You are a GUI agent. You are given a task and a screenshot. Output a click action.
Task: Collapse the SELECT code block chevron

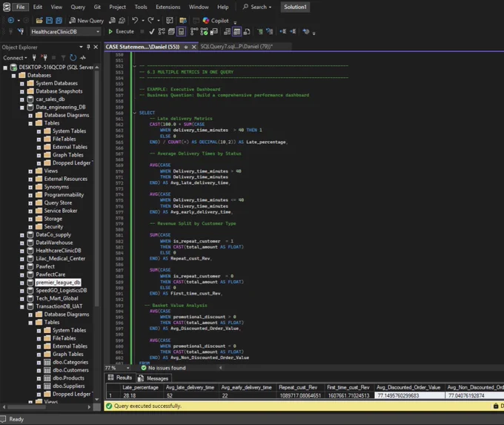pos(135,113)
